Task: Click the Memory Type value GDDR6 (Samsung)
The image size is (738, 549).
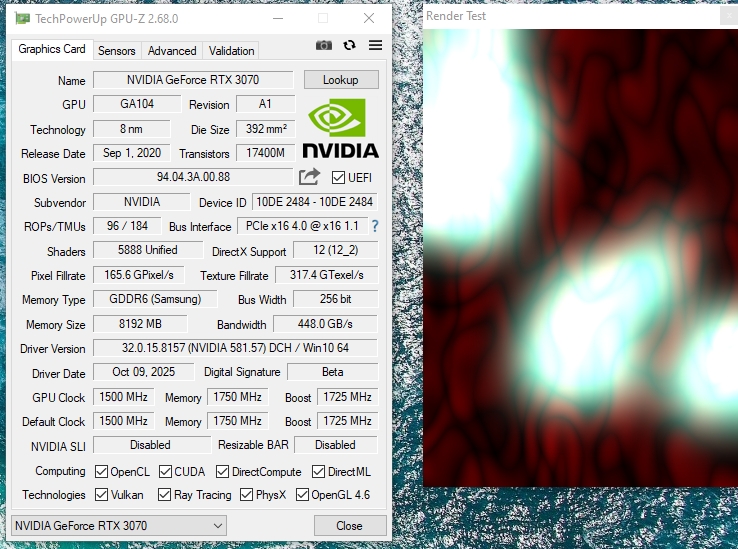Action: (x=155, y=299)
